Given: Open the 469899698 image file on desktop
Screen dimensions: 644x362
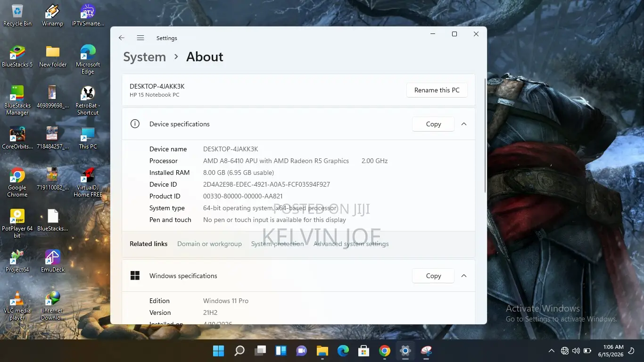Looking at the screenshot, I should (x=53, y=97).
